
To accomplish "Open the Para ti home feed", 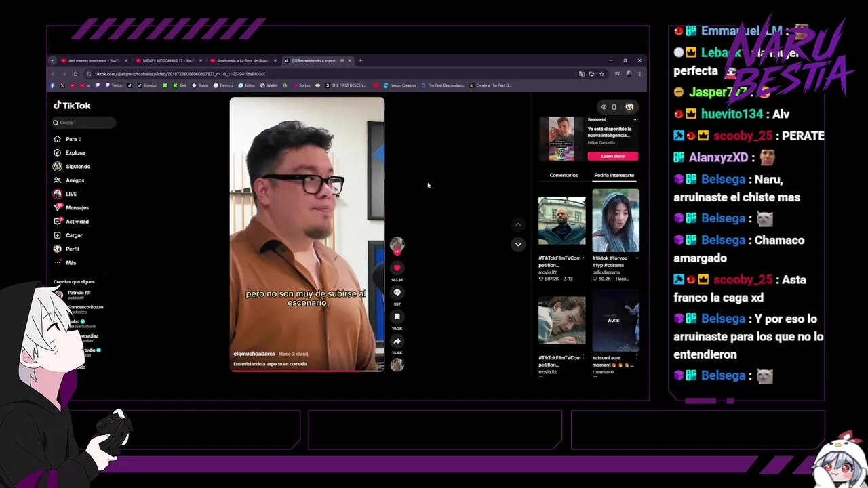I will [68, 139].
